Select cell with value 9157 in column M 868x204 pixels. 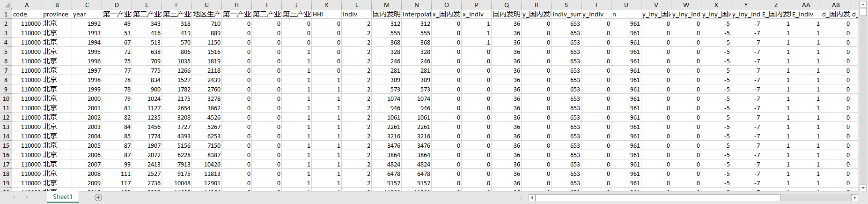pos(386,183)
